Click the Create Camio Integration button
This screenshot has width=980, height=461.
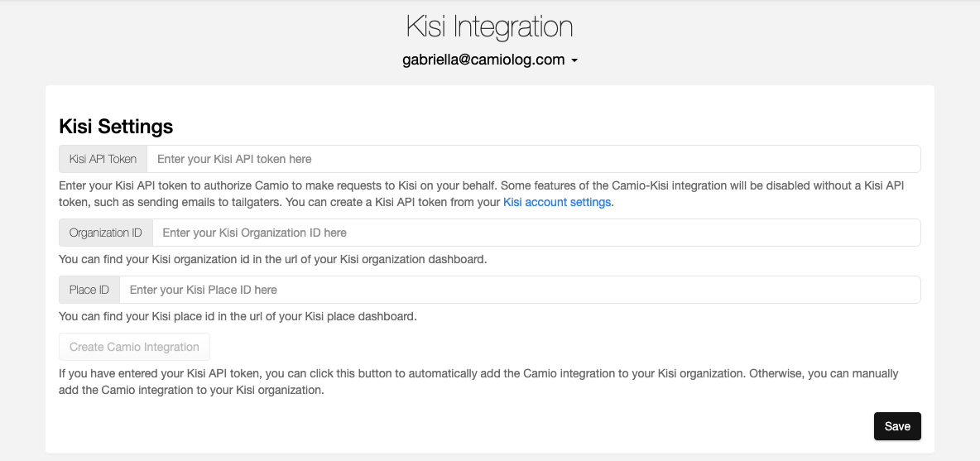point(134,347)
